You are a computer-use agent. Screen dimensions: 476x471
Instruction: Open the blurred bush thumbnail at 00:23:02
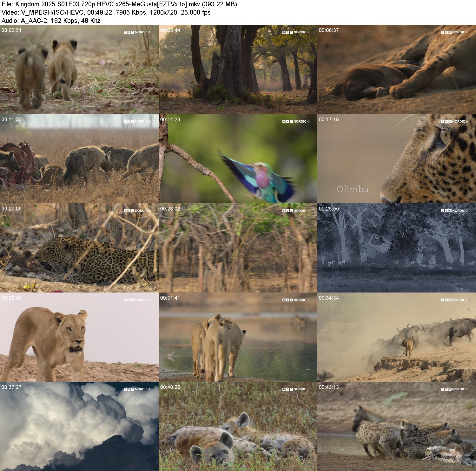(238, 248)
